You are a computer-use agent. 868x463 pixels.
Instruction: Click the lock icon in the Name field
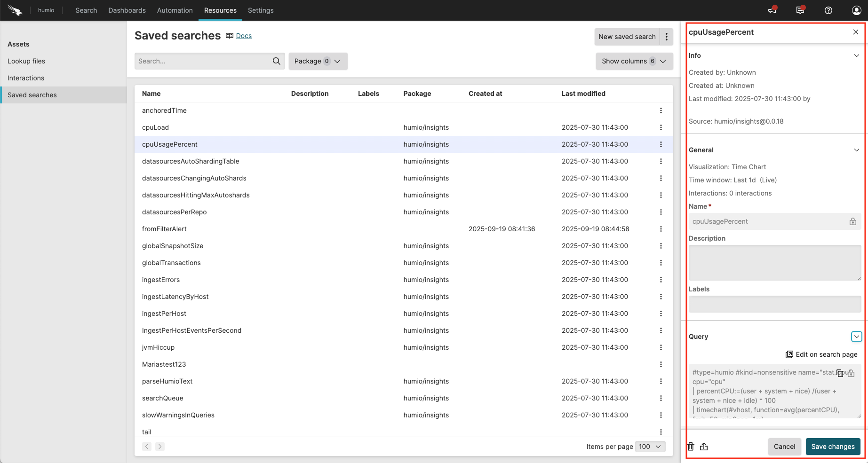coord(853,221)
